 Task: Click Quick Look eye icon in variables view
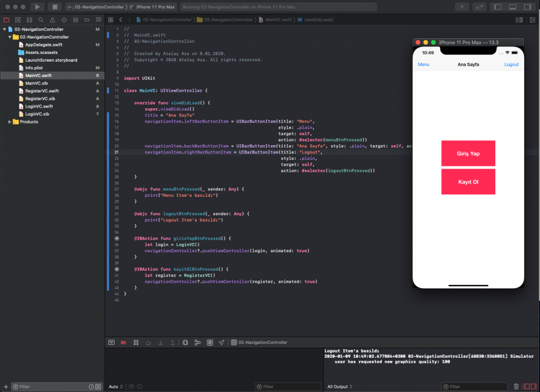coord(131,387)
